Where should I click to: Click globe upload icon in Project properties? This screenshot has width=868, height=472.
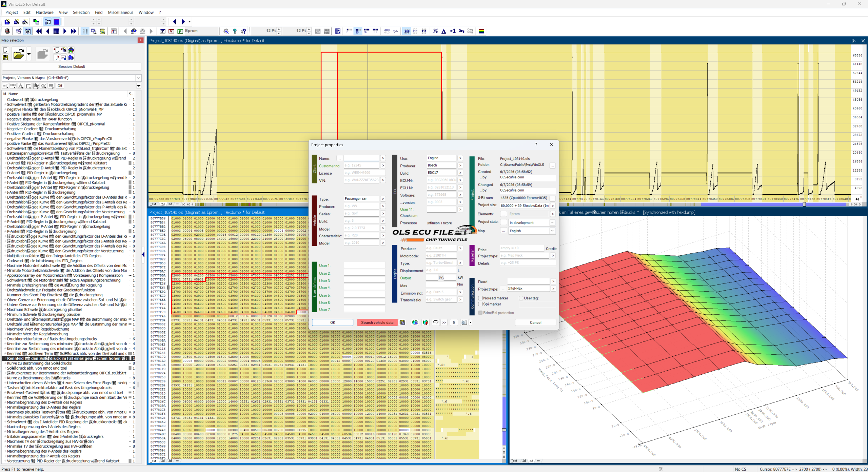pos(426,322)
